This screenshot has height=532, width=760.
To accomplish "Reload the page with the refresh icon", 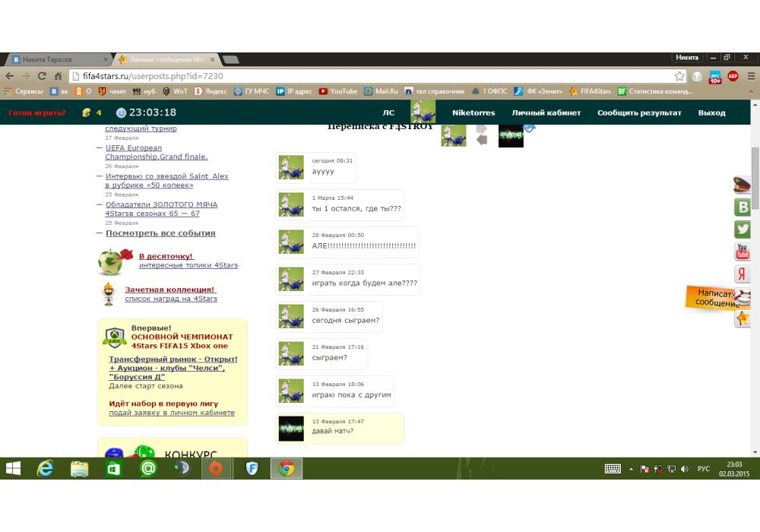I will click(43, 76).
